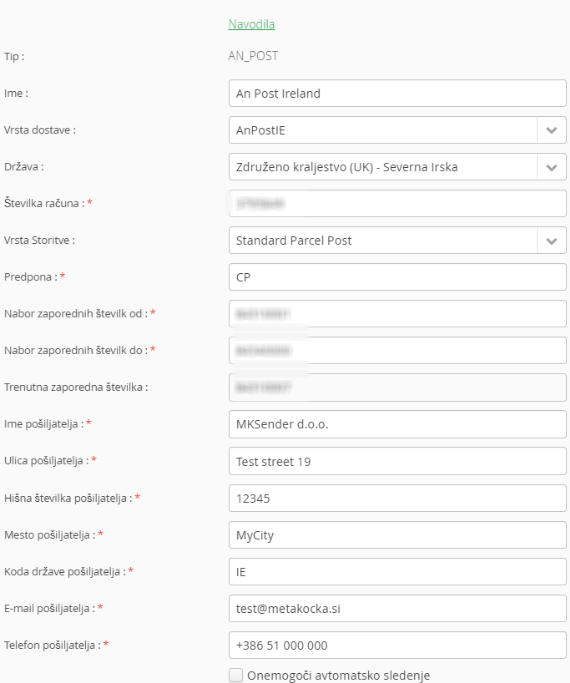This screenshot has height=683, width=570.
Task: Focus the Nabor zaporednih številk do field
Action: tap(398, 350)
